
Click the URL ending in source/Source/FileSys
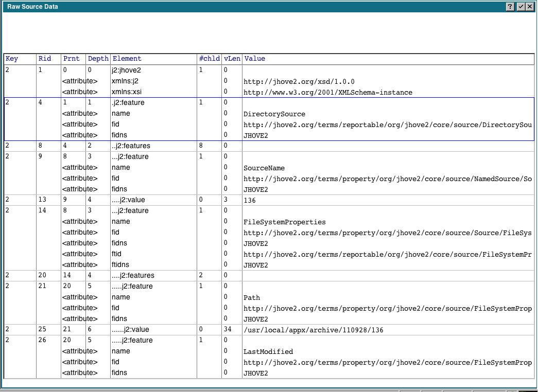point(388,233)
